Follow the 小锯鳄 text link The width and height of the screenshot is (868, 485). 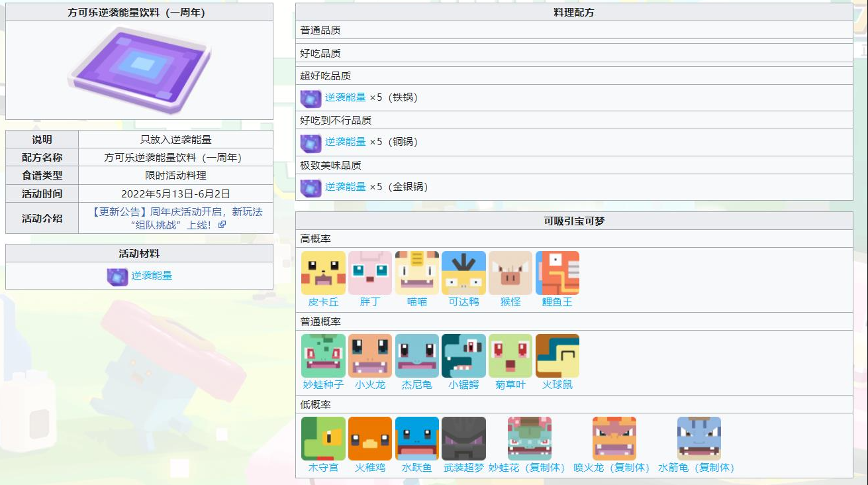click(463, 385)
